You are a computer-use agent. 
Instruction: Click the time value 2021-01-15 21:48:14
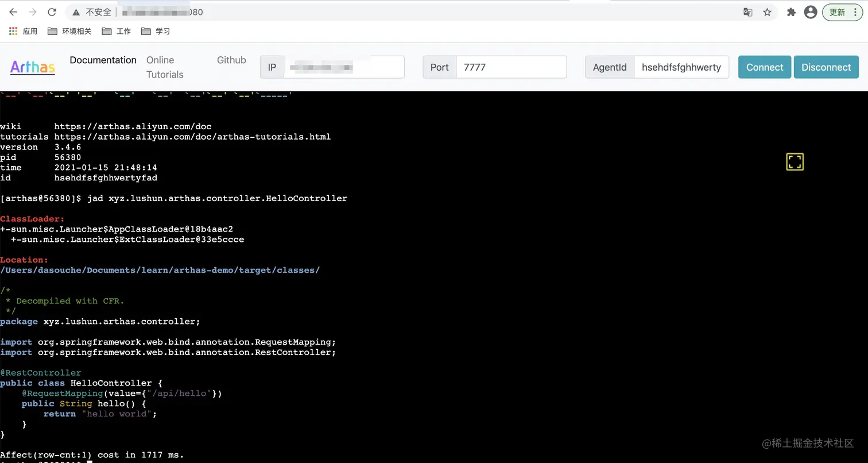pyautogui.click(x=106, y=168)
